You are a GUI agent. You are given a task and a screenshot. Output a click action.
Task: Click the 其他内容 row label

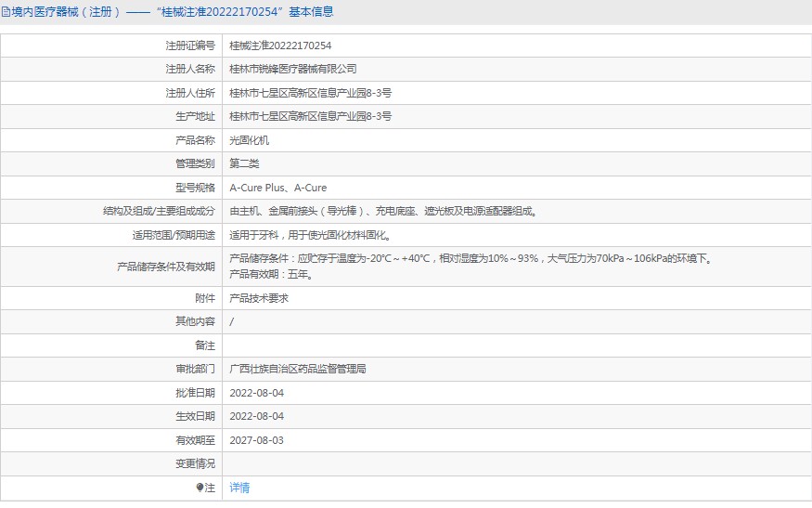click(x=195, y=321)
